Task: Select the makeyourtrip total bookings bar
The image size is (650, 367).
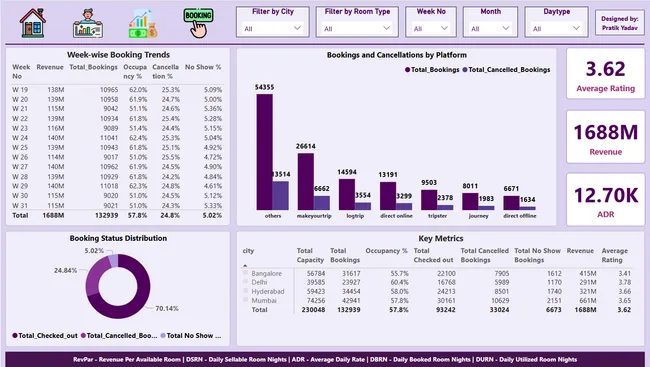Action: 306,182
